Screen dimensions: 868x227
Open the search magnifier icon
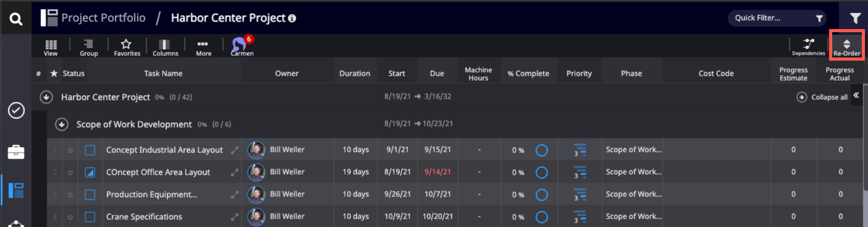pos(16,19)
